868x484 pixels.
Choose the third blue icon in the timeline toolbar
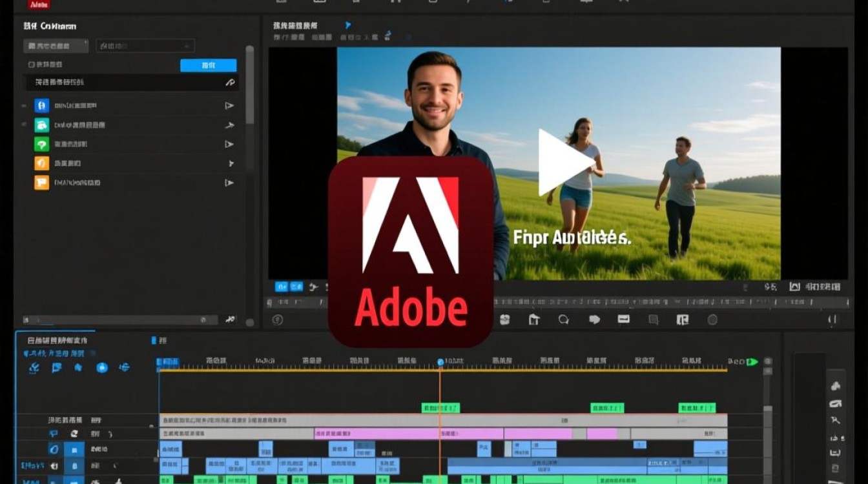coord(78,368)
